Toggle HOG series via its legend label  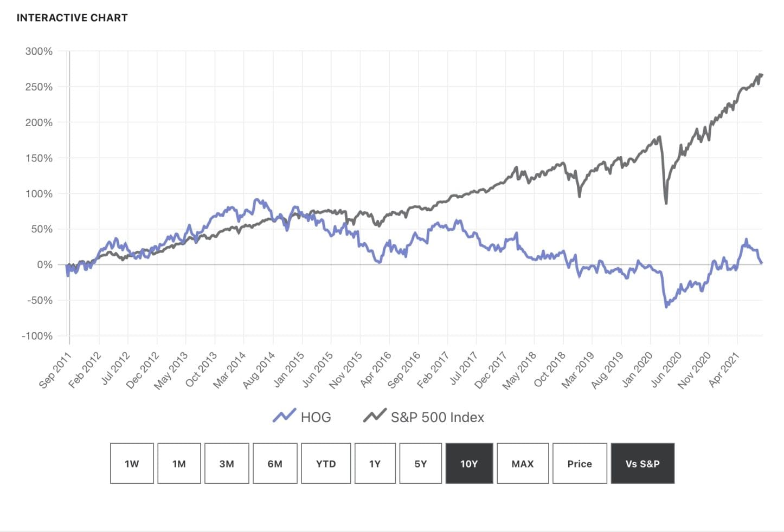[x=316, y=417]
